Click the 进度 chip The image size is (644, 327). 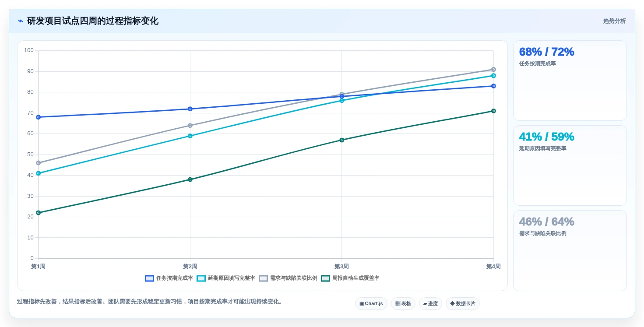point(430,303)
